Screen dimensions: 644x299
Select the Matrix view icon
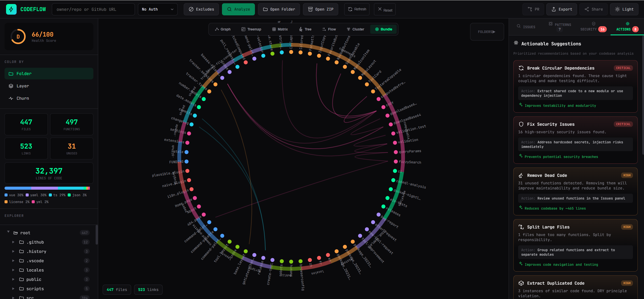click(x=274, y=29)
